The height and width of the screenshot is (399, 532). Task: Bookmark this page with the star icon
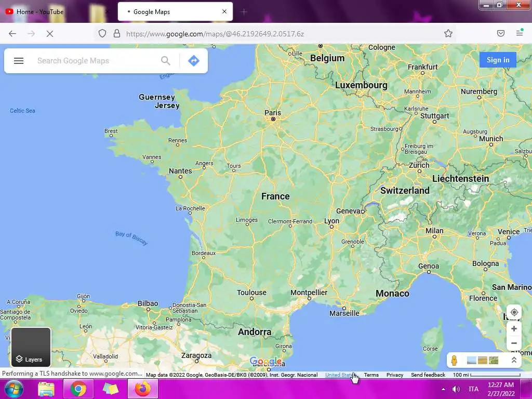pos(448,33)
